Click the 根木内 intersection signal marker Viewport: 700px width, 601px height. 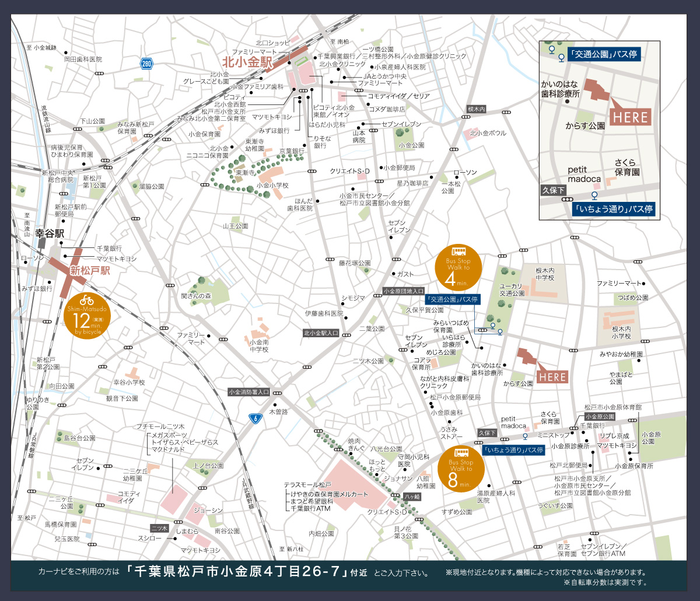pyautogui.click(x=477, y=109)
